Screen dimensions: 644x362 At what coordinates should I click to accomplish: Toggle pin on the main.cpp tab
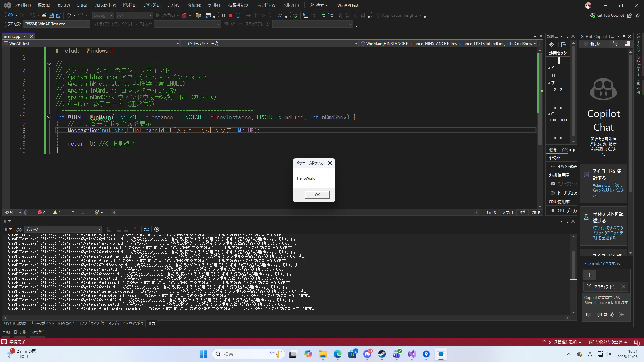coord(25,36)
